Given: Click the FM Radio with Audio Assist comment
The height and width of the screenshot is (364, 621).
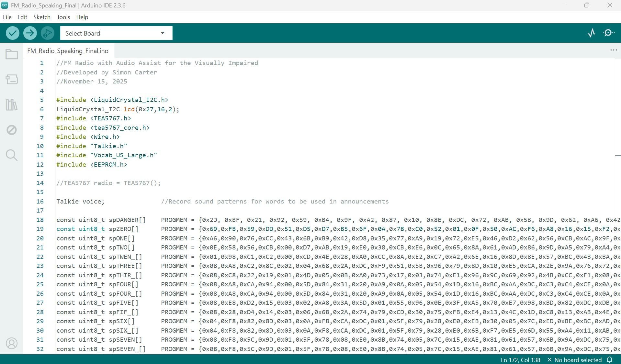Looking at the screenshot, I should 157,63.
